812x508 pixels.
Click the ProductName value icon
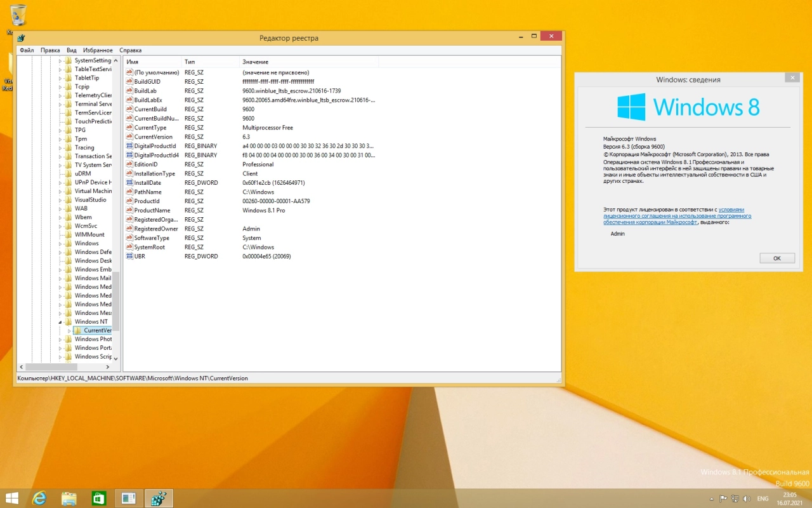tap(129, 210)
